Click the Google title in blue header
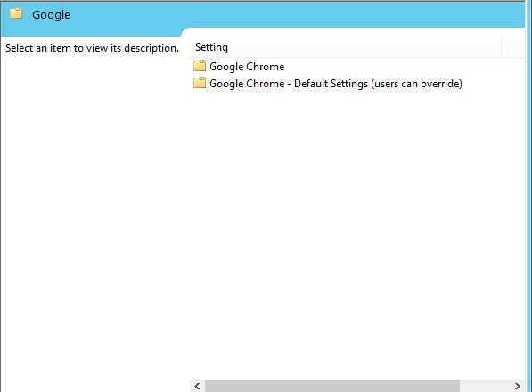This screenshot has width=532, height=392. click(51, 15)
